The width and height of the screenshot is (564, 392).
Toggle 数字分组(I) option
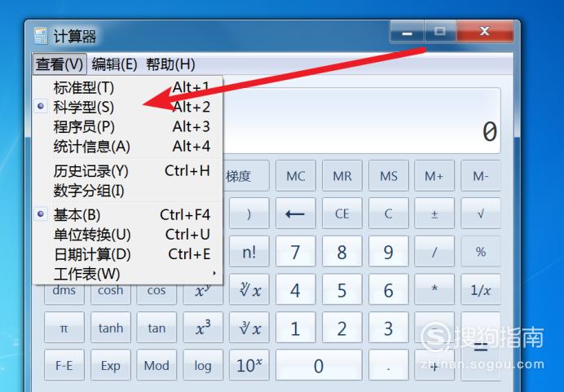(128, 191)
